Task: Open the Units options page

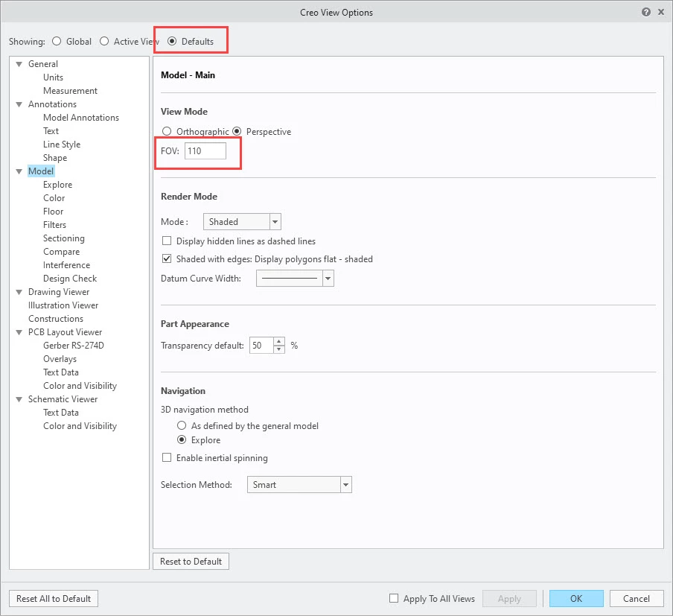Action: (53, 77)
